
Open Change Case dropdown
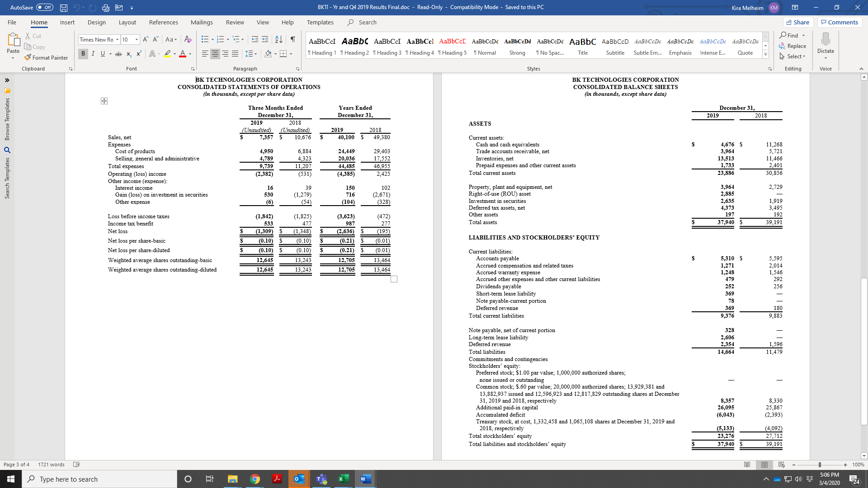pos(171,39)
